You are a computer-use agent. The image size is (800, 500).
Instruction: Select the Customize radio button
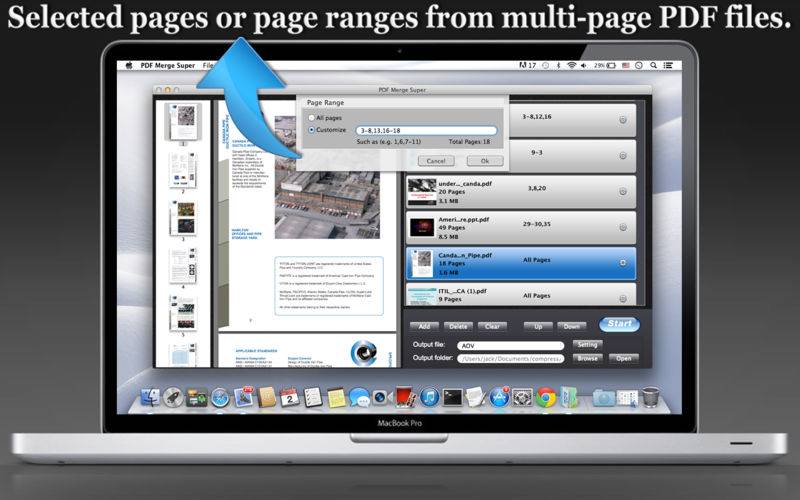(x=311, y=130)
